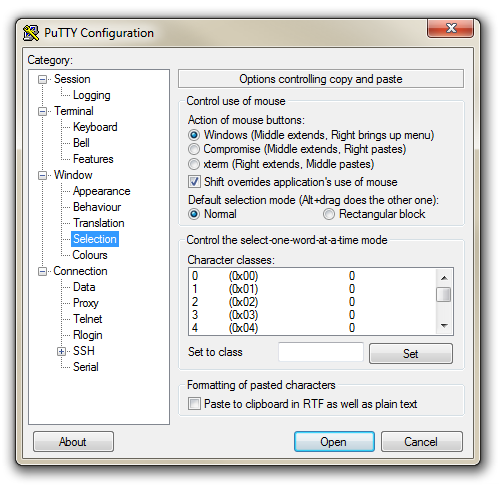Click the character classes scrollbar thumb
The height and width of the screenshot is (487, 502).
click(x=444, y=295)
